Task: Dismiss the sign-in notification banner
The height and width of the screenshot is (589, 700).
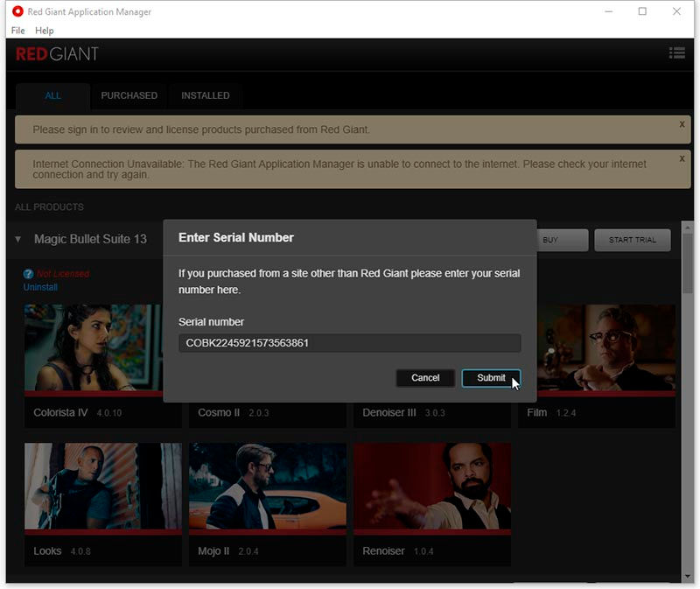Action: point(682,124)
